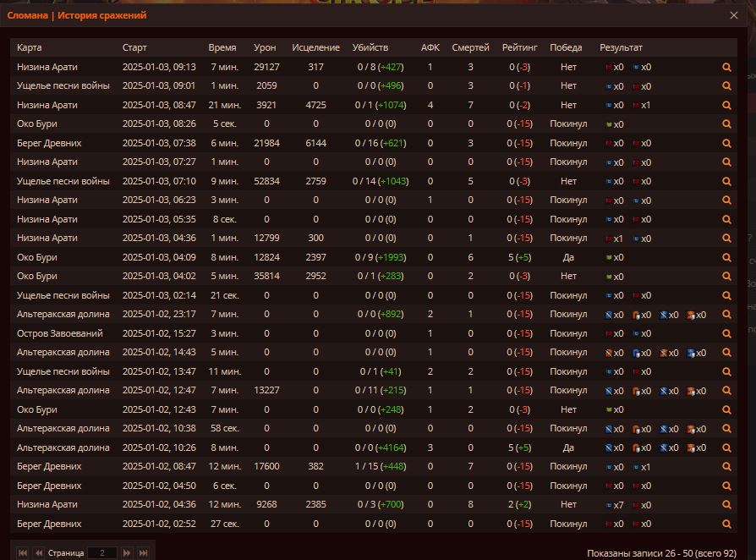Click the Показаны записи 26 - 50 status text

point(661,554)
